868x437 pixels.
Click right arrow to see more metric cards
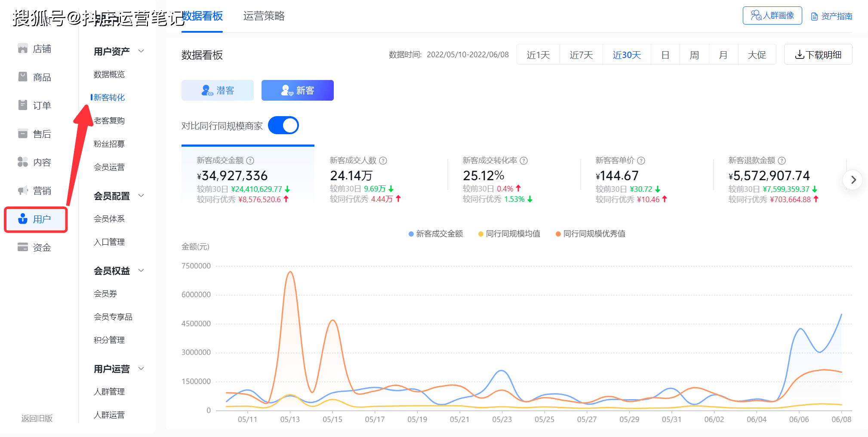853,180
